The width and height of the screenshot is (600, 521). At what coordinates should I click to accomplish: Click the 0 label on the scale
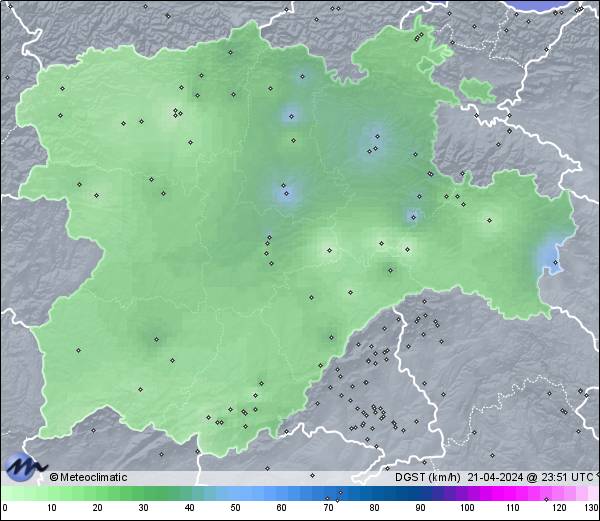tap(5, 508)
